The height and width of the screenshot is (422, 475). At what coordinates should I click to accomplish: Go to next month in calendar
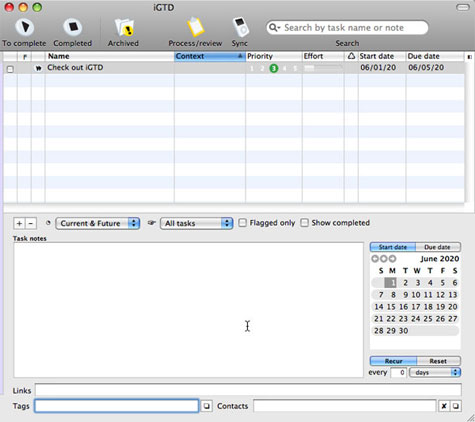click(x=392, y=259)
